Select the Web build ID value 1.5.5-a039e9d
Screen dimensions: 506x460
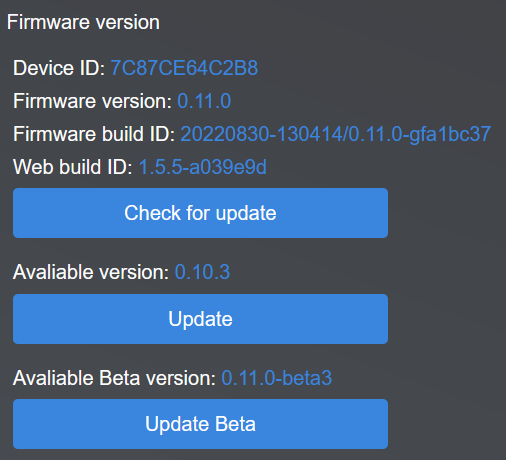point(202,167)
